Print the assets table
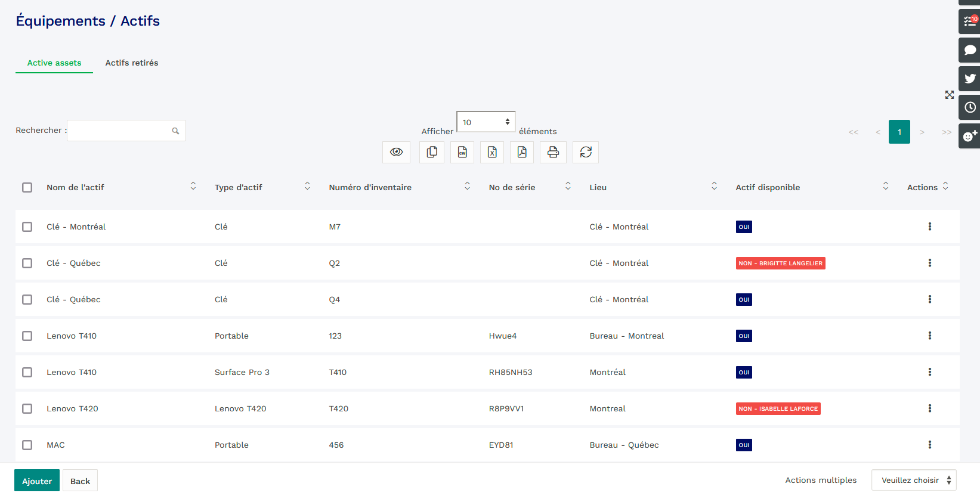 coord(553,153)
